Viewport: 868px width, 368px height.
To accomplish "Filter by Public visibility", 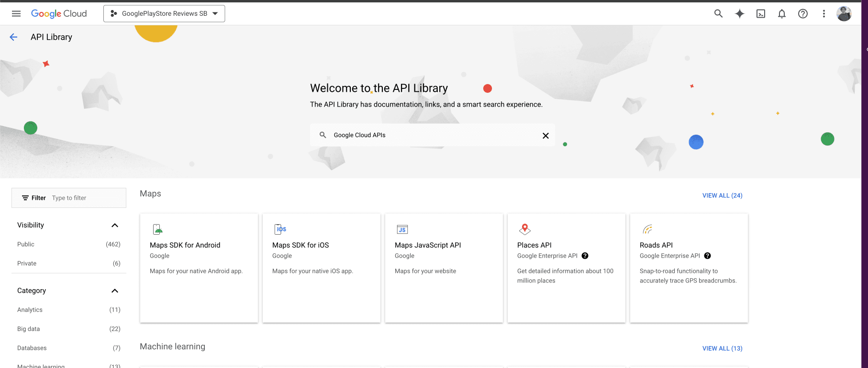I will [26, 244].
